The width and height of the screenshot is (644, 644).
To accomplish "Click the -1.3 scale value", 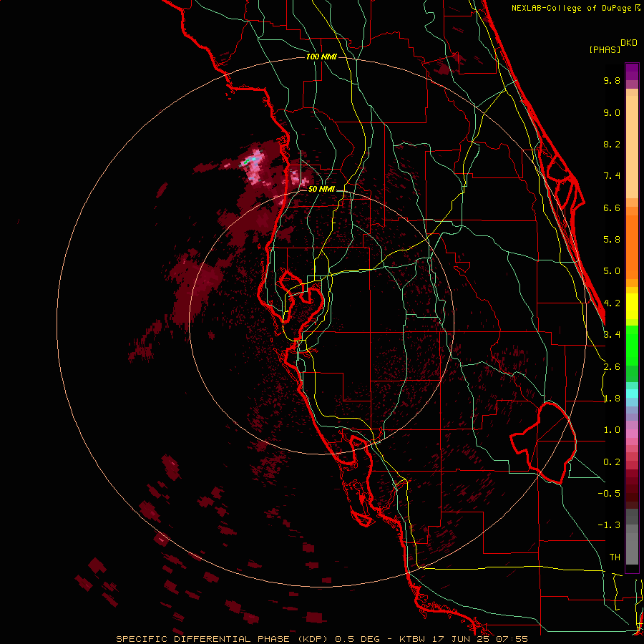I will pos(609,525).
